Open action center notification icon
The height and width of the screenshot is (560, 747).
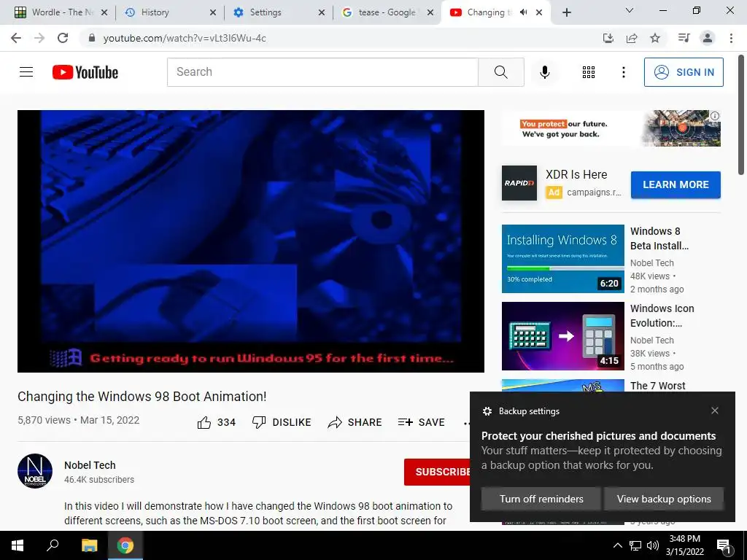pyautogui.click(x=724, y=545)
